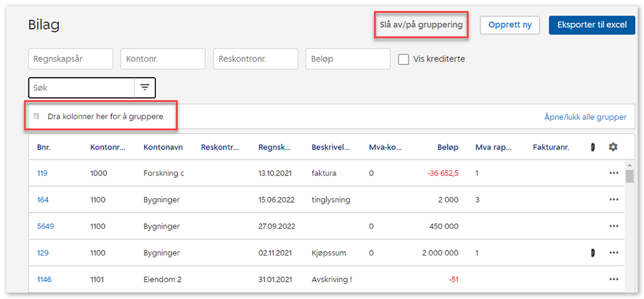Screen dimensions: 644x299
Task: Click the Opprett ny button
Action: (510, 25)
